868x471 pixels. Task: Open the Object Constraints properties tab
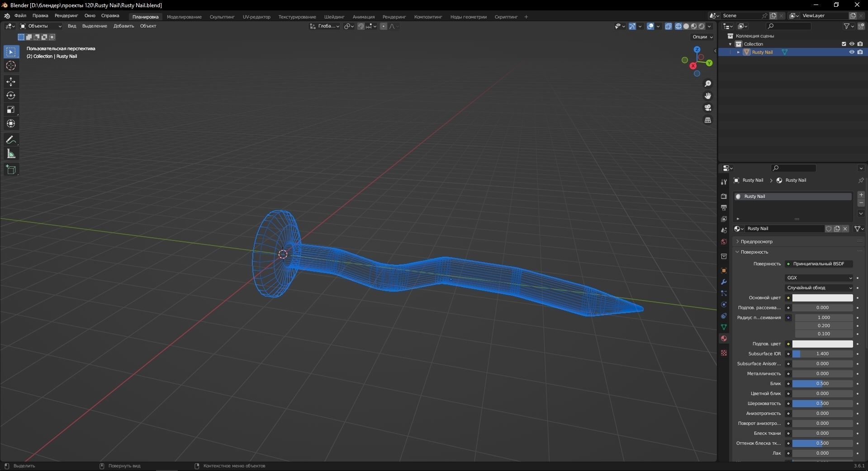coord(724,316)
